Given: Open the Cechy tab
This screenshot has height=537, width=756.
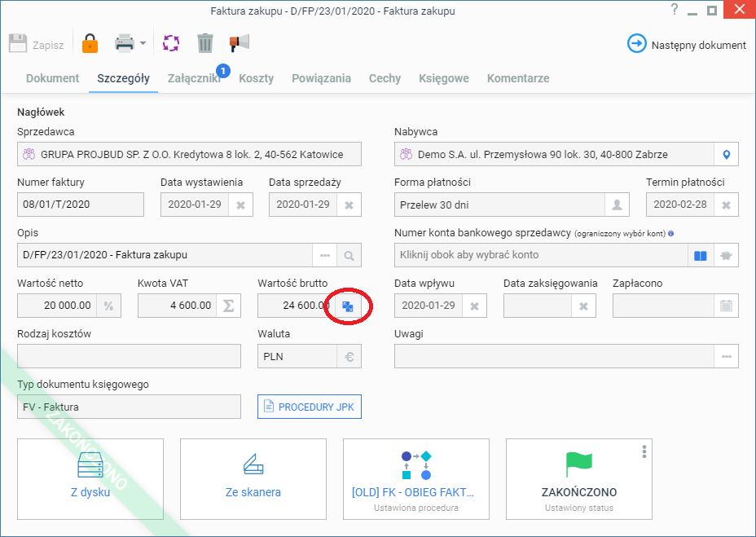Looking at the screenshot, I should pyautogui.click(x=385, y=78).
